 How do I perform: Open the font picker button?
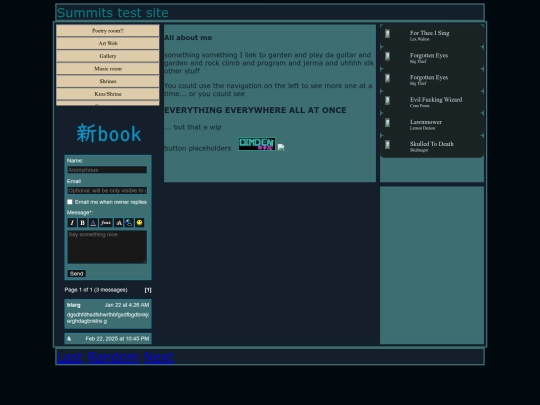[106, 223]
